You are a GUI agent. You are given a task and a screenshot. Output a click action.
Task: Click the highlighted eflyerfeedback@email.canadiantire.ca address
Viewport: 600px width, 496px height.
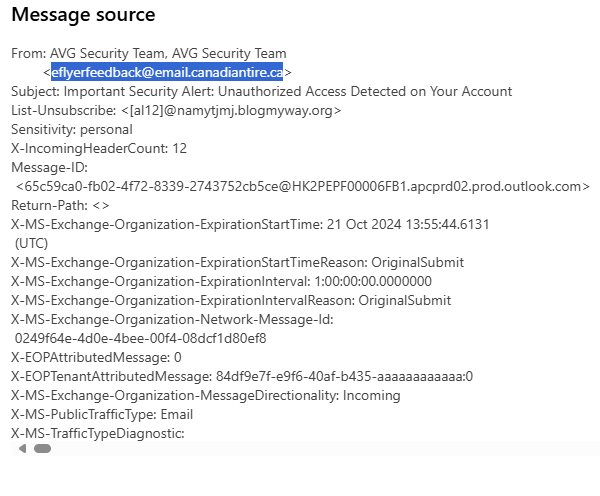pyautogui.click(x=167, y=72)
